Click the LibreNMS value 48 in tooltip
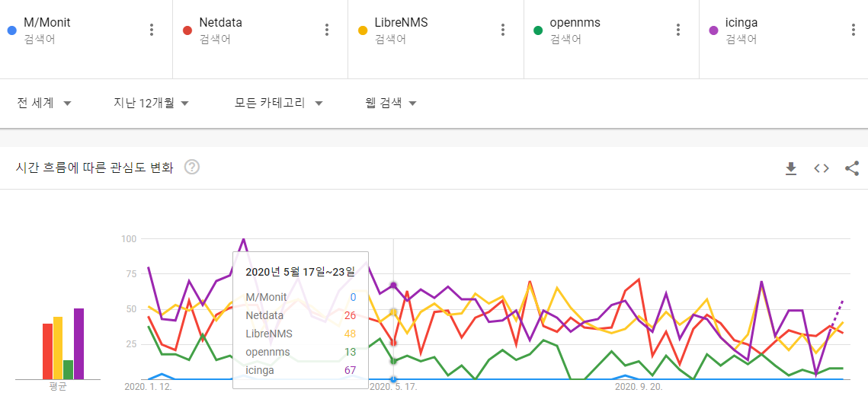The height and width of the screenshot is (396, 868). 350,334
